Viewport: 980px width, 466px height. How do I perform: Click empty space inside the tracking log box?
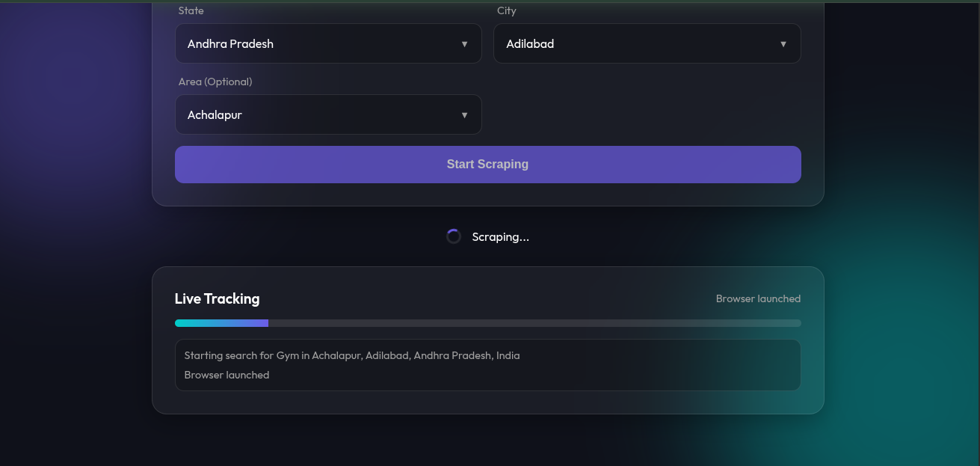[635, 373]
